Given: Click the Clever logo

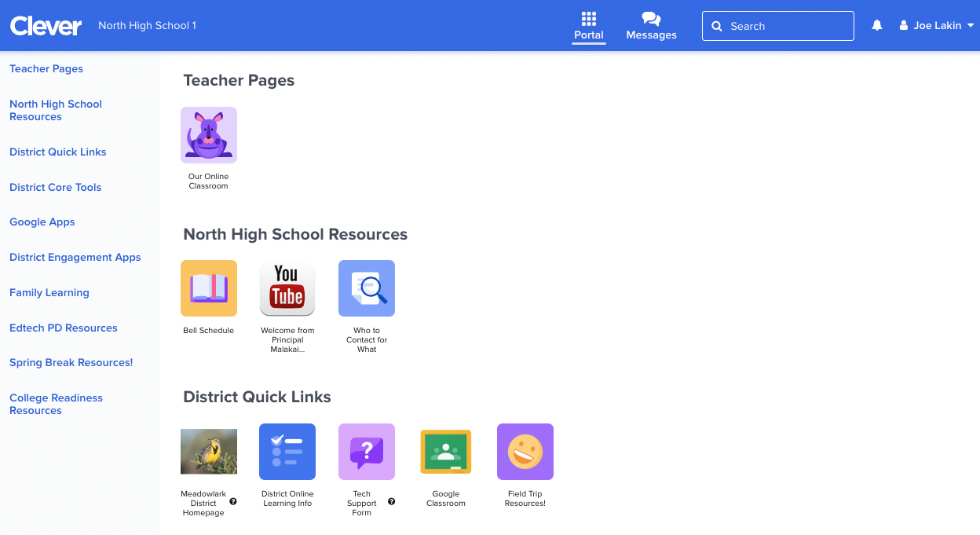Looking at the screenshot, I should tap(46, 25).
